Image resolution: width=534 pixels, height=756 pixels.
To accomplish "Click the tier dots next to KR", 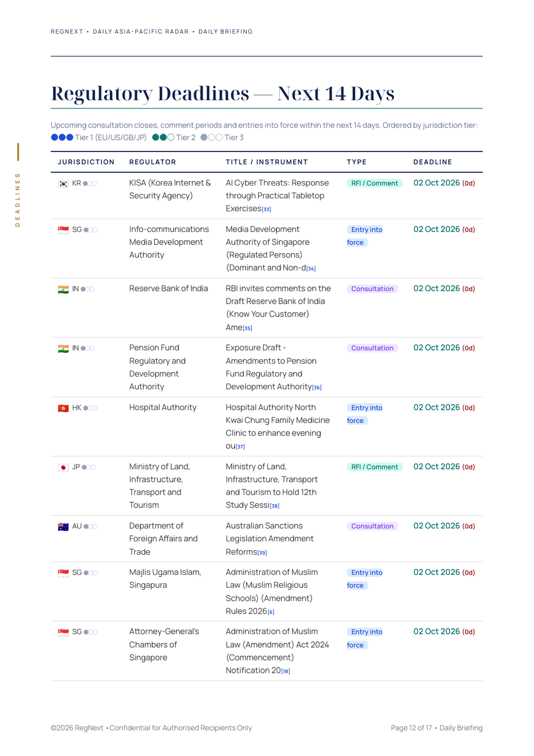I will tap(90, 184).
